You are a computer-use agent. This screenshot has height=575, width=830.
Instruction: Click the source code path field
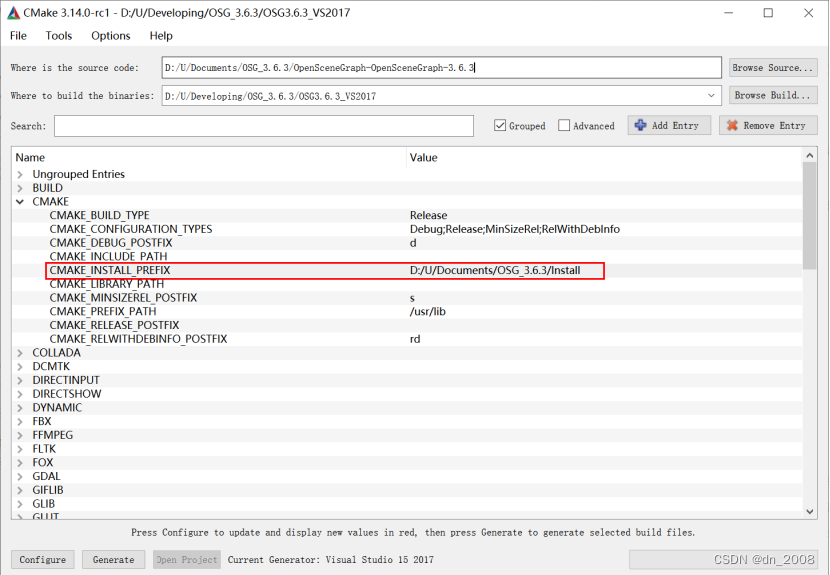tap(441, 68)
